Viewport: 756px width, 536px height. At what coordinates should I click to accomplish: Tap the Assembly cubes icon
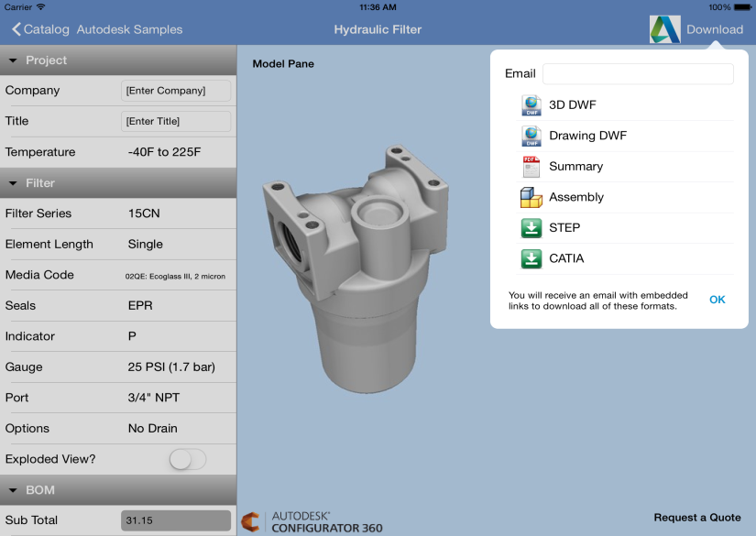pos(531,197)
